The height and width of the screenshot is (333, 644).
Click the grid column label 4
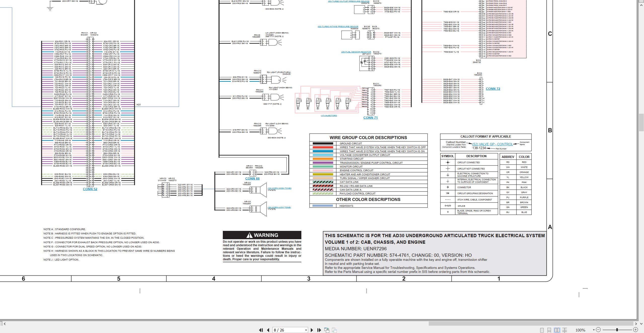pyautogui.click(x=213, y=279)
